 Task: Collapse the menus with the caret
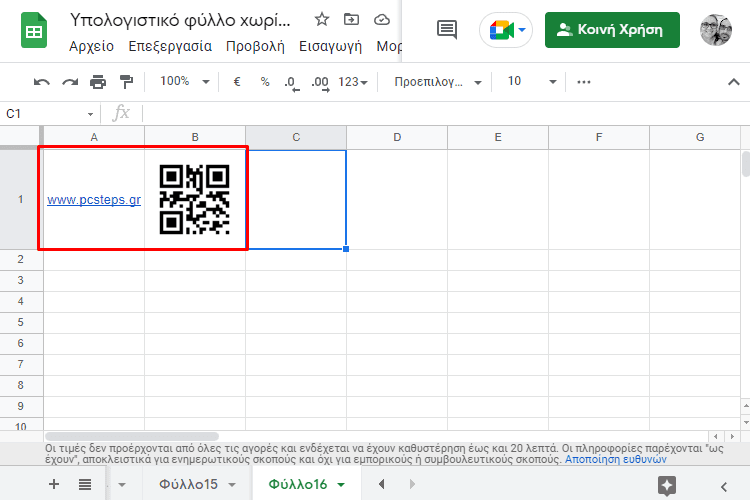point(733,82)
